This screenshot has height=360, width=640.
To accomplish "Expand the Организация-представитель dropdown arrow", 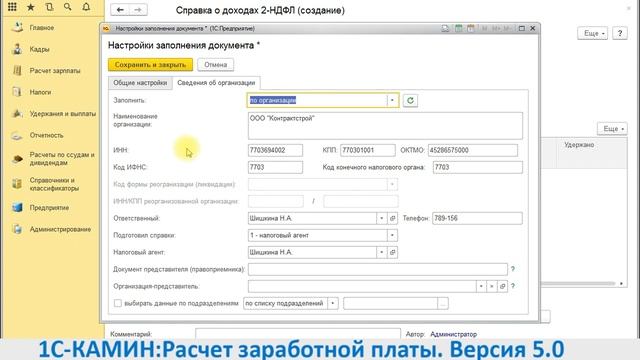I will 481,287.
